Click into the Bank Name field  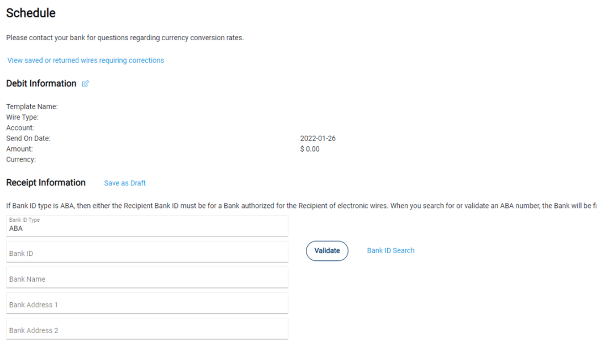pos(147,277)
